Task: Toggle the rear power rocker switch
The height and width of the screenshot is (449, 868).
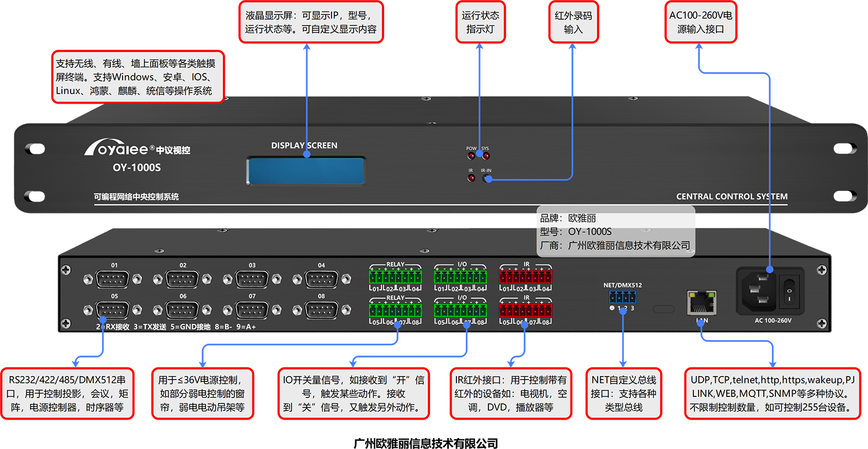Action: pos(789,291)
